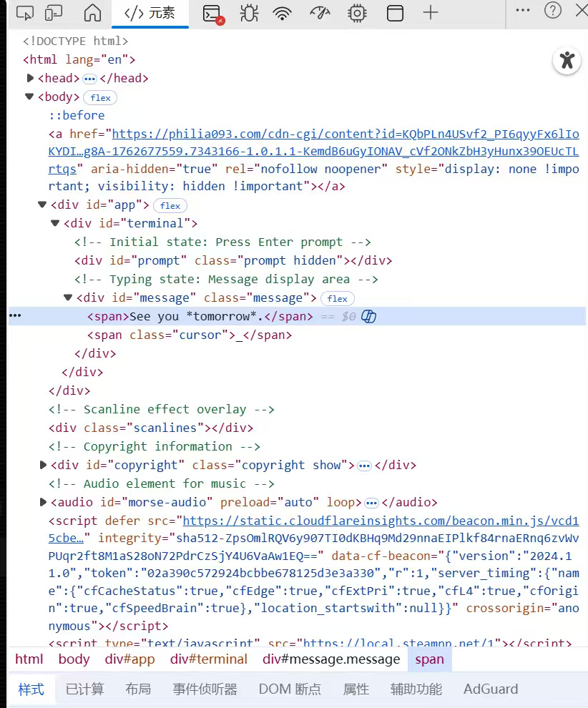
Task: Open the Application panel icon
Action: tap(394, 13)
